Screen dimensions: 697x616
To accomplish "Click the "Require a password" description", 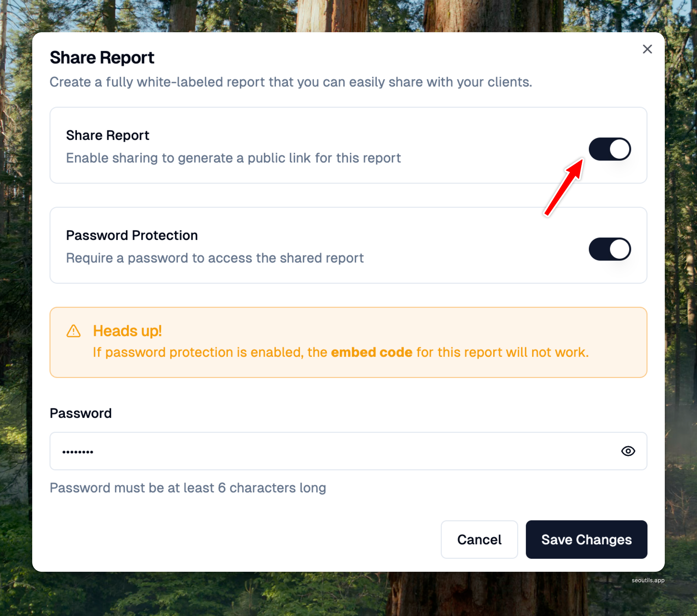I will pos(215,258).
